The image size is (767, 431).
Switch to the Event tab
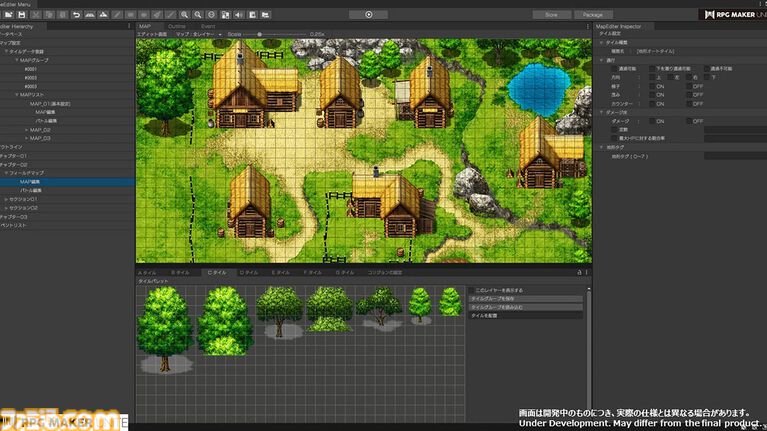pos(208,26)
